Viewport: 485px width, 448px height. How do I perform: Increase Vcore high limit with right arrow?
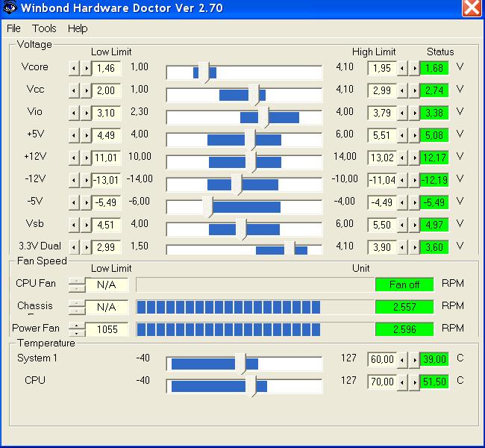[x=414, y=68]
